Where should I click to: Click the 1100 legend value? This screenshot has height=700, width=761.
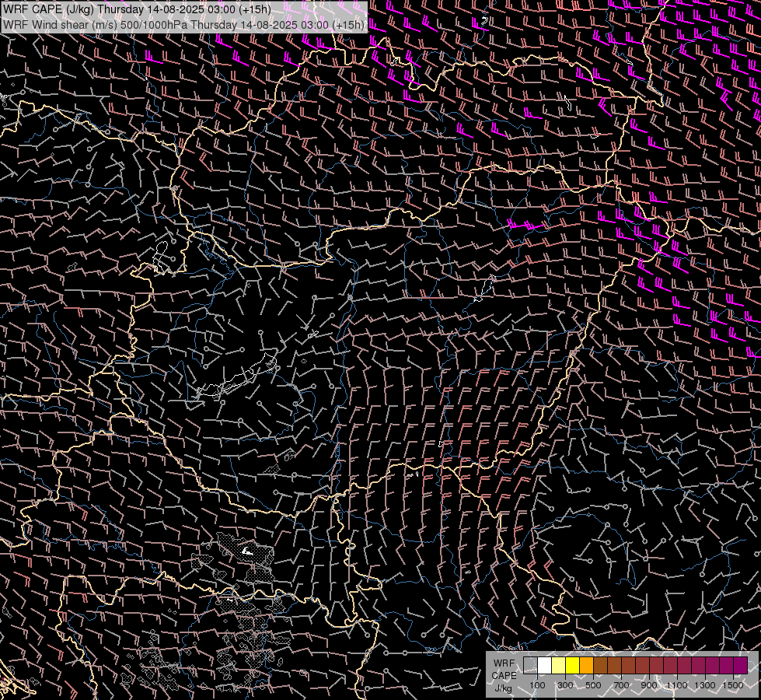click(x=676, y=685)
